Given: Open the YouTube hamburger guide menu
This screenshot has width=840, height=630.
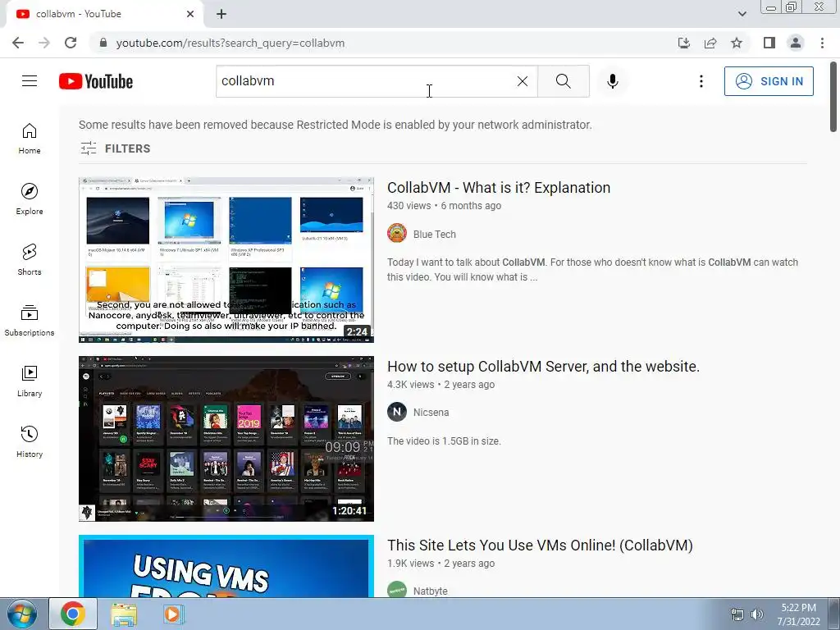Looking at the screenshot, I should pyautogui.click(x=30, y=81).
